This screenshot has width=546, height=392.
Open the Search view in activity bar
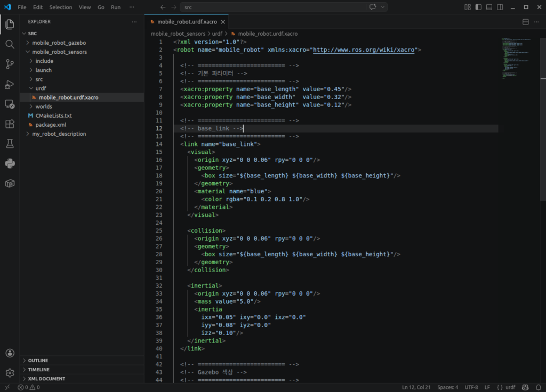(x=10, y=44)
